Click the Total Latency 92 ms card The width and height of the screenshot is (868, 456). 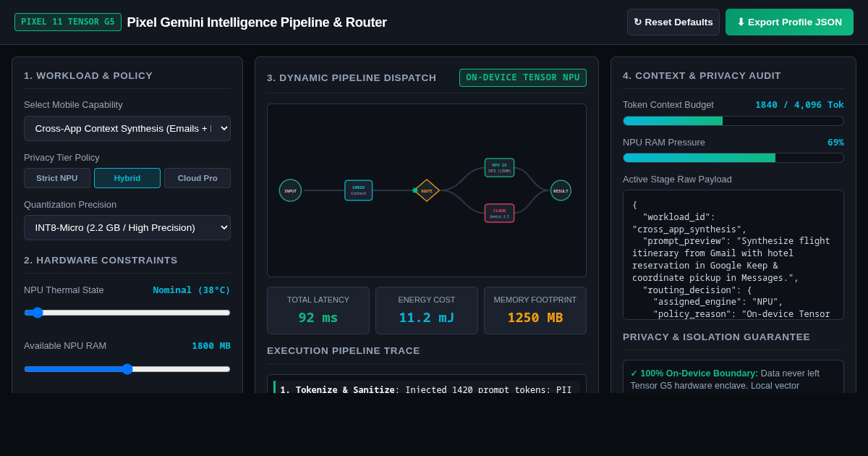click(x=318, y=311)
